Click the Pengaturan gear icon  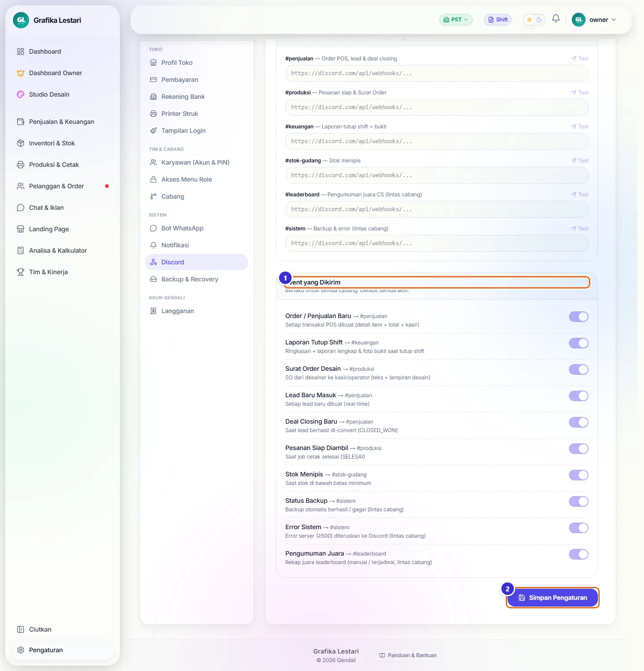point(21,650)
